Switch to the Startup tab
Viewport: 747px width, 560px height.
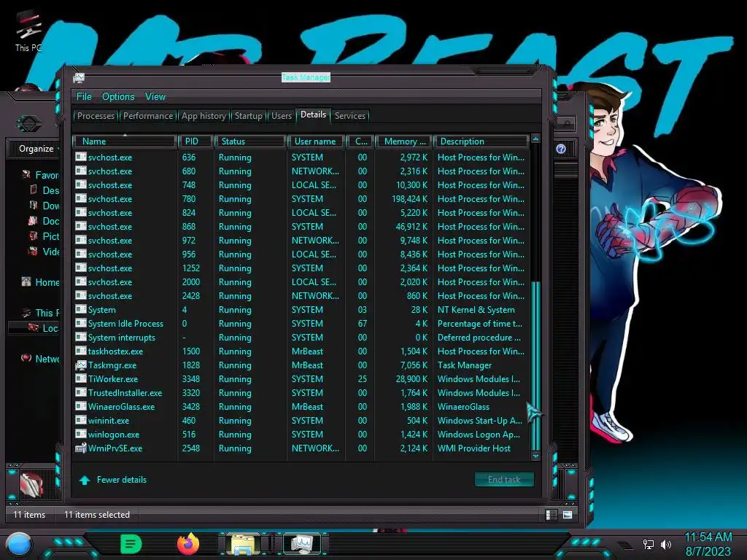[x=248, y=116]
